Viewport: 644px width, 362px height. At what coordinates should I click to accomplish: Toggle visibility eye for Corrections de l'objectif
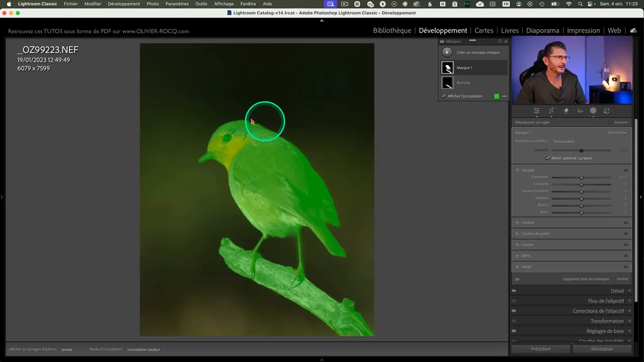pyautogui.click(x=514, y=311)
